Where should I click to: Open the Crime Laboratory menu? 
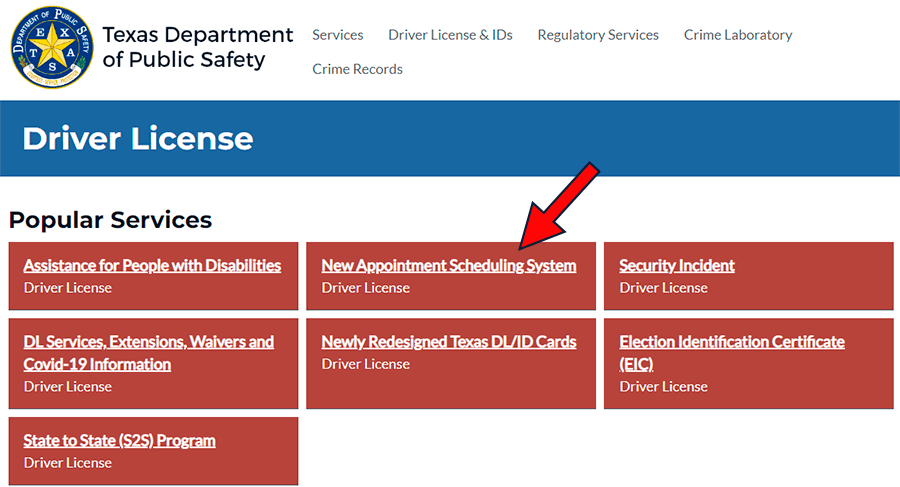[738, 35]
